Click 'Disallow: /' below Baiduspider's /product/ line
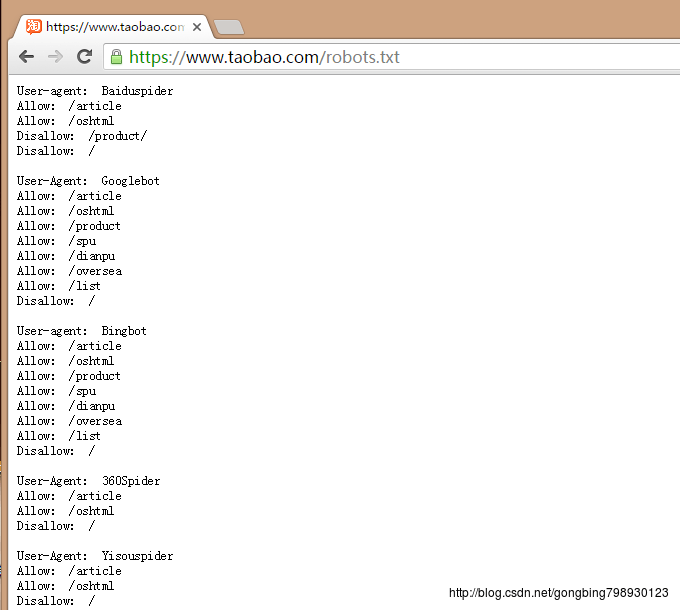 coord(56,151)
